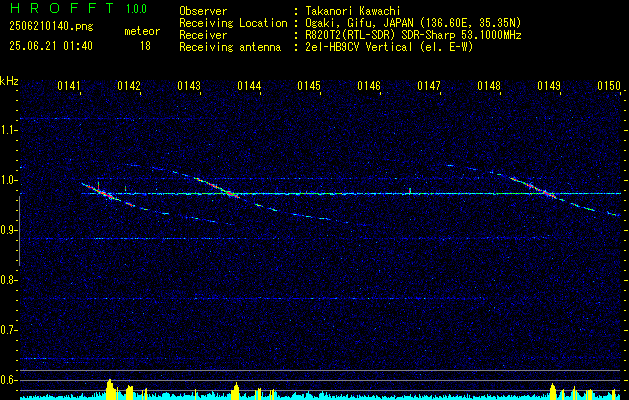Viewport: 629px width, 400px height.
Task: Click the version number 1.0.0
Action: coord(136,9)
